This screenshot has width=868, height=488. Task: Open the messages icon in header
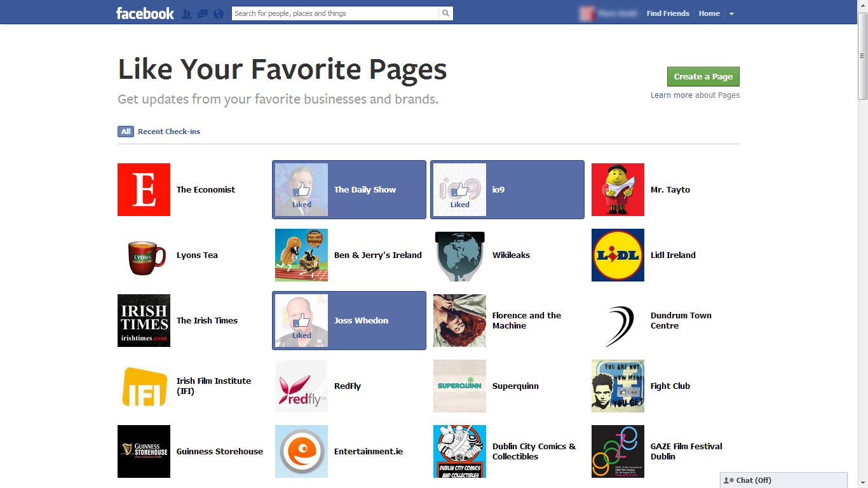click(x=203, y=13)
